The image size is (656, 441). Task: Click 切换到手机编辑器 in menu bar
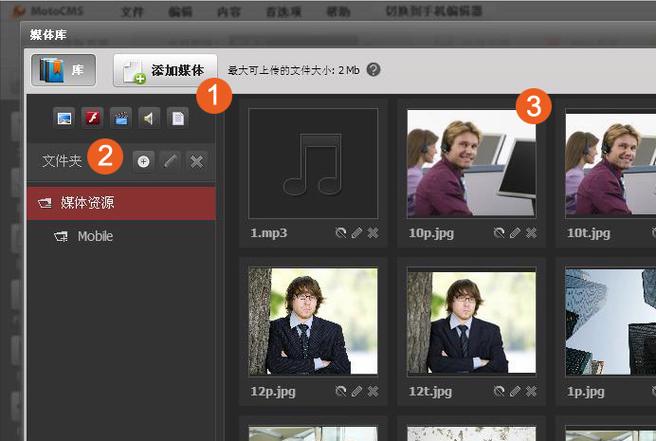434,11
